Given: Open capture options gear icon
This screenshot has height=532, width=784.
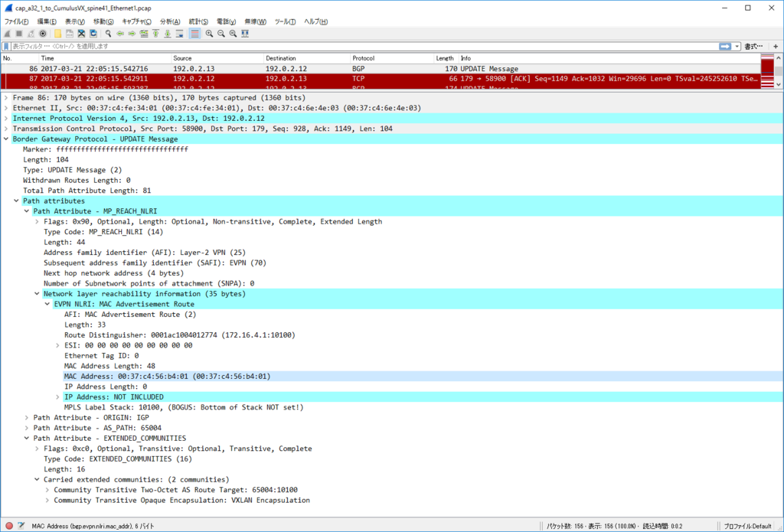Looking at the screenshot, I should [43, 34].
